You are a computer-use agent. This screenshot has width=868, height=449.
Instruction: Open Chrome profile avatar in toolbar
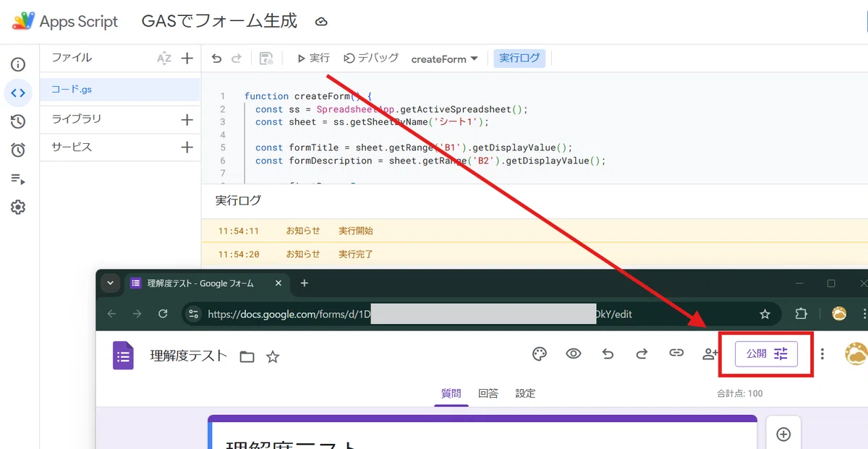(840, 314)
